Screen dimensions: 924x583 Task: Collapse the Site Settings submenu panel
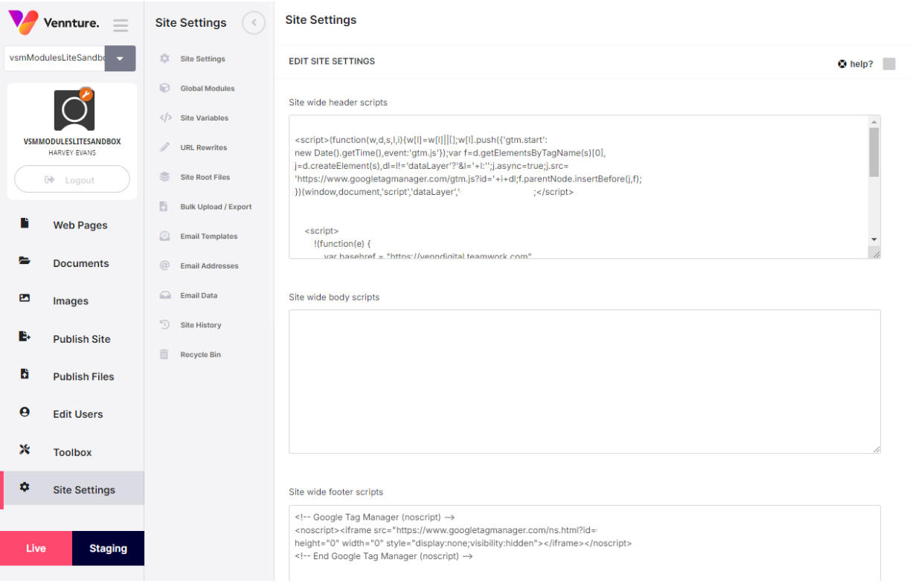[x=254, y=23]
